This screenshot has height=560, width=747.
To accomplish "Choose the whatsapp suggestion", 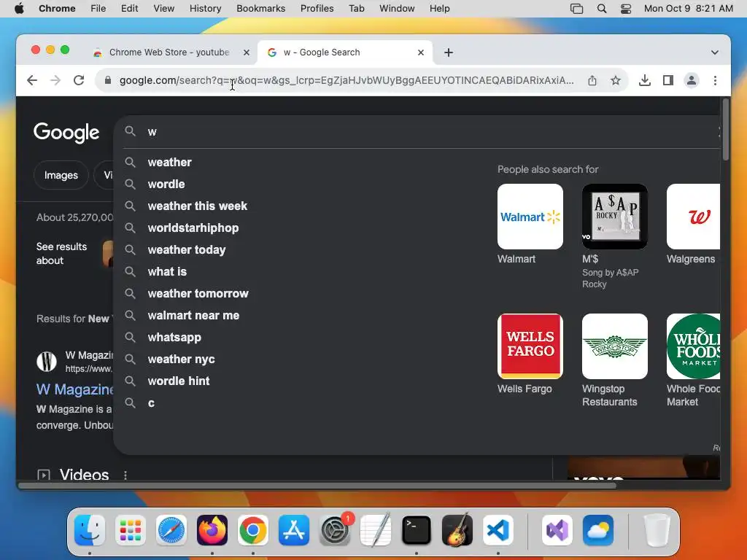I will pyautogui.click(x=174, y=338).
